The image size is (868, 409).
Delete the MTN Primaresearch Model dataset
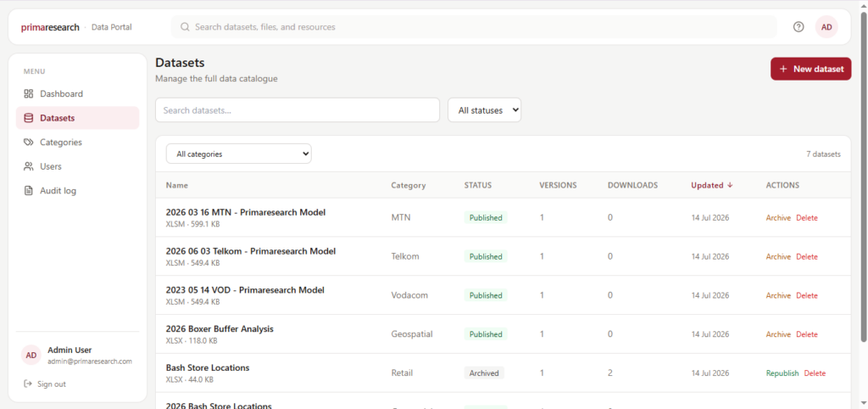tap(807, 218)
